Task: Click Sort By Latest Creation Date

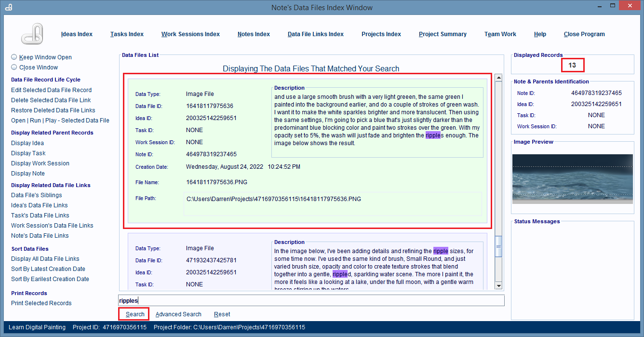Action: pyautogui.click(x=48, y=269)
